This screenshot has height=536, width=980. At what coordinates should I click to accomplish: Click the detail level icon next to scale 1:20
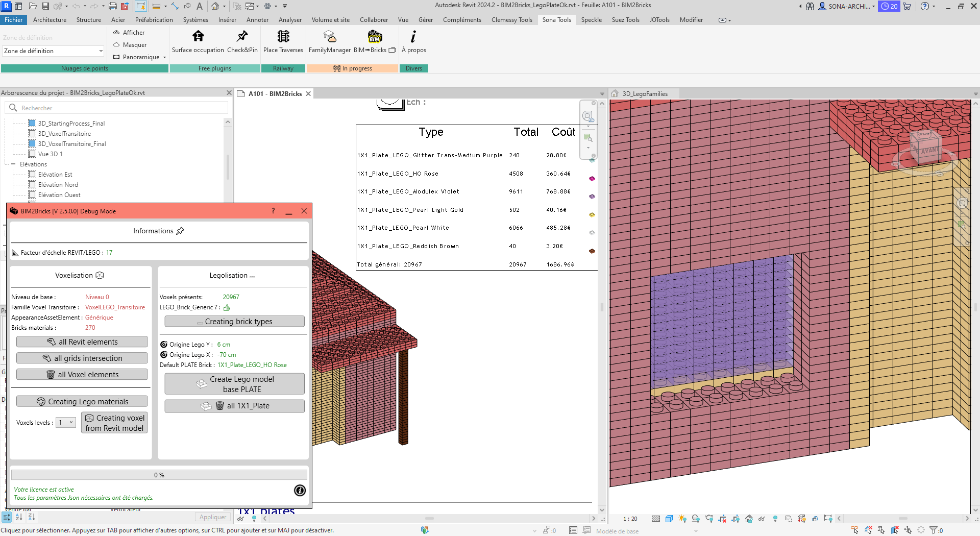point(656,519)
